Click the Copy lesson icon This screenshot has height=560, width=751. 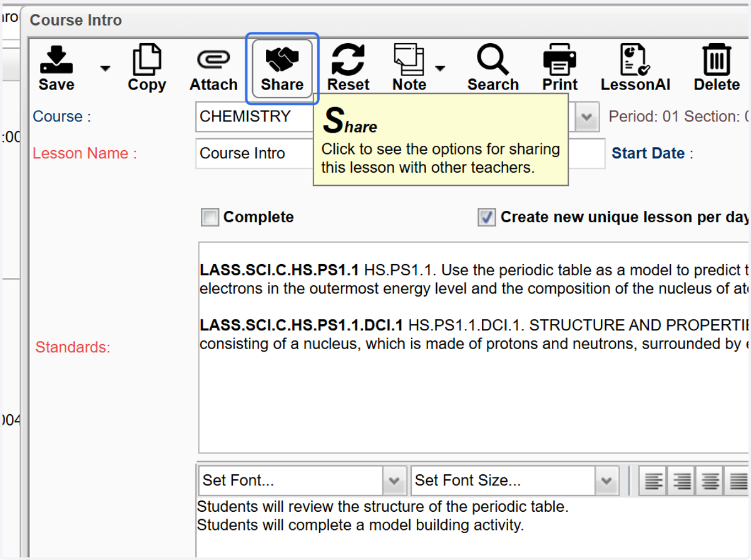click(147, 68)
